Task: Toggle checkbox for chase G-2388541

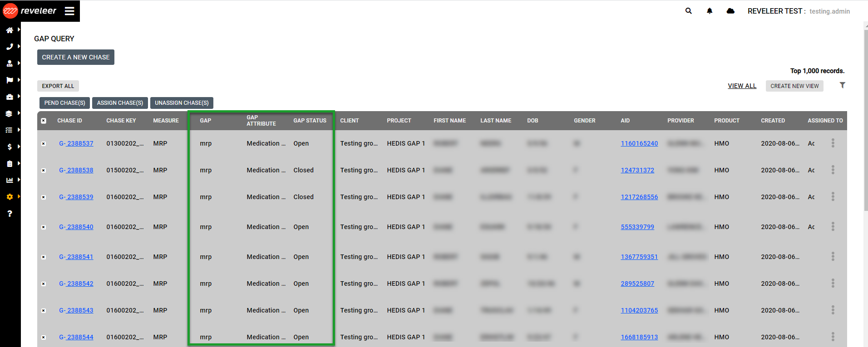Action: [44, 257]
